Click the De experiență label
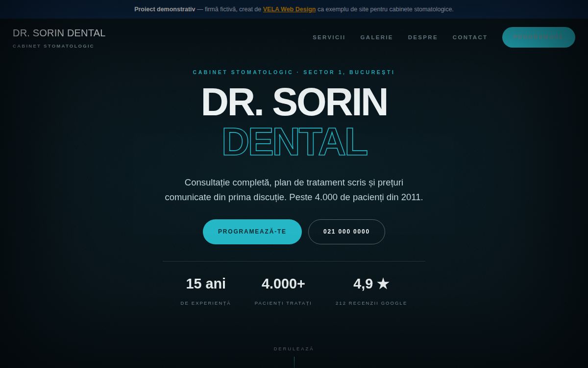The image size is (588, 368). tap(206, 303)
